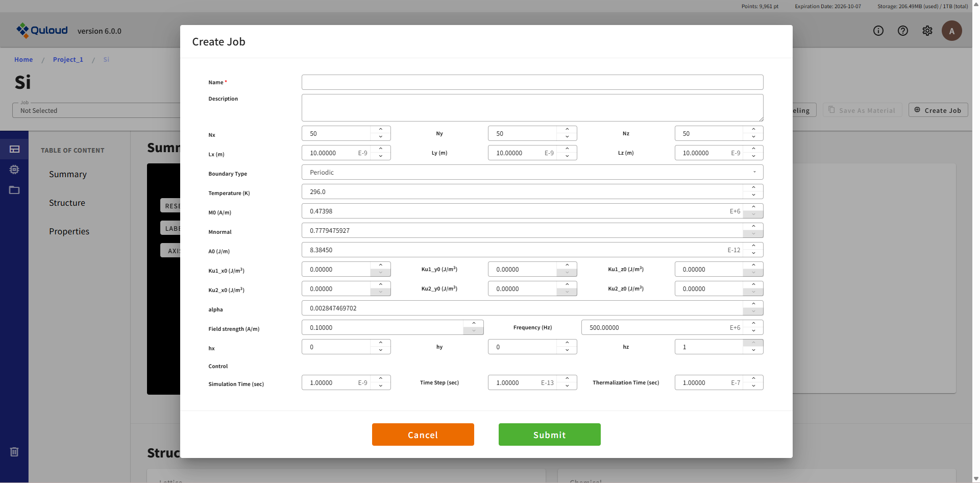Expand the Job 'Not Selected' dropdown
The image size is (980, 483).
pyautogui.click(x=97, y=110)
